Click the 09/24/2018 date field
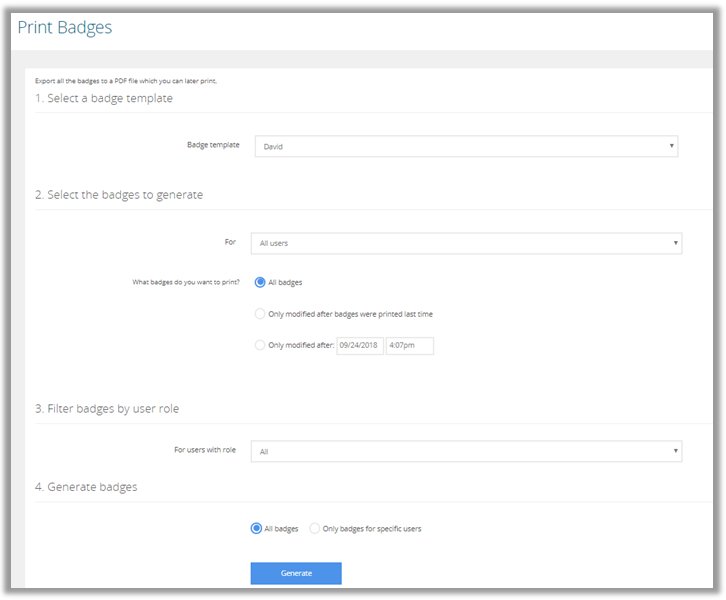This screenshot has width=726, height=600. 360,345
